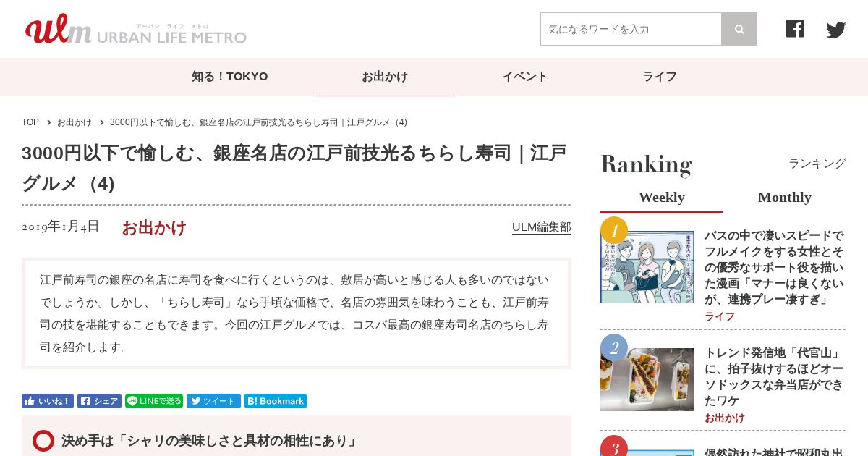
Task: Open ranking 2 article about 代官山 弁当店
Action: pos(775,377)
